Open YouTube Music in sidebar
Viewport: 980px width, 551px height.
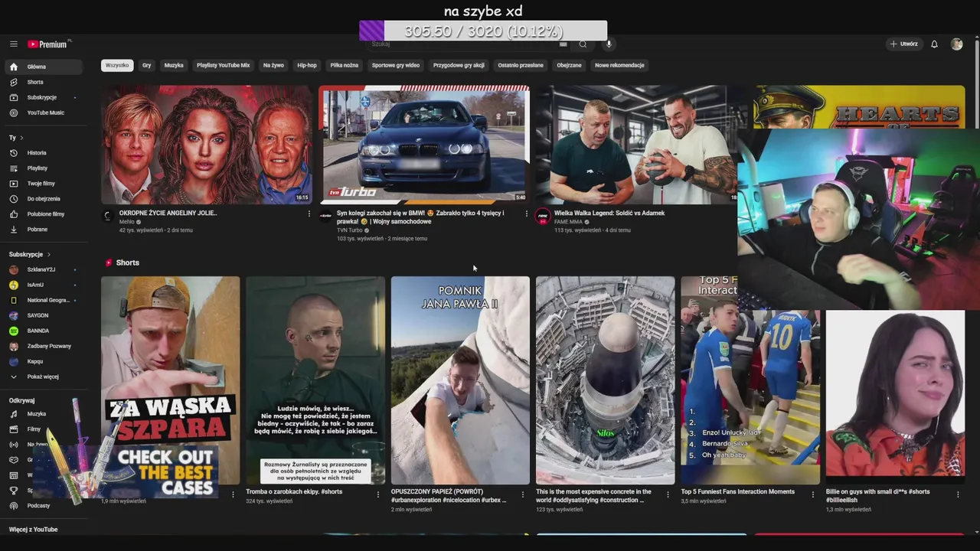click(x=44, y=112)
